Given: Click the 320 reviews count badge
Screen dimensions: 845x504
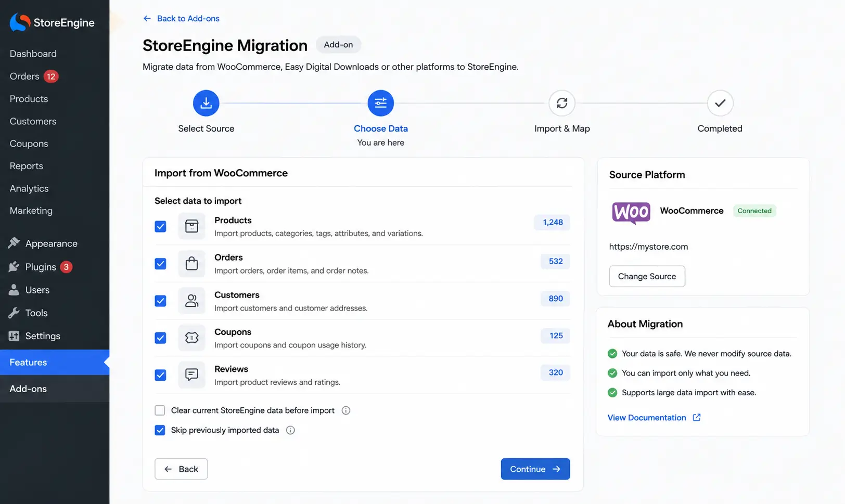Looking at the screenshot, I should pyautogui.click(x=556, y=372).
